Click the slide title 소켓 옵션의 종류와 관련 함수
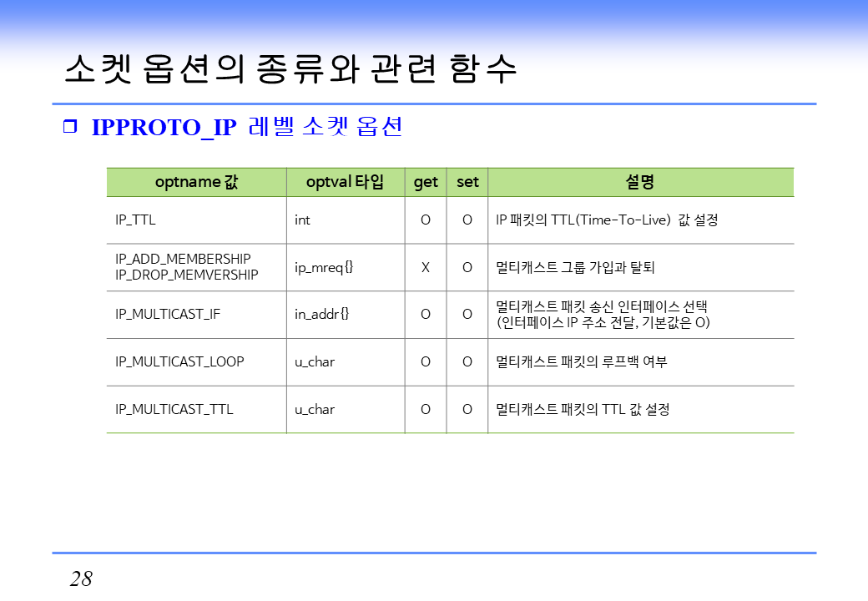Viewport: 868px width, 601px height. [x=290, y=68]
